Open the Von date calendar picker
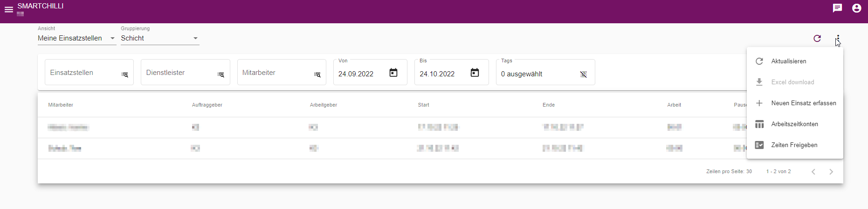This screenshot has height=209, width=868. (x=393, y=73)
